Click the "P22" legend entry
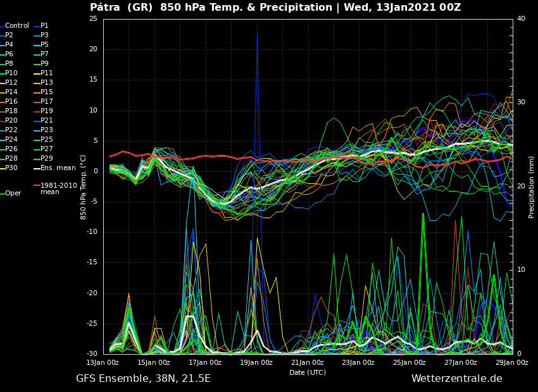The width and height of the screenshot is (538, 392). tap(9, 130)
